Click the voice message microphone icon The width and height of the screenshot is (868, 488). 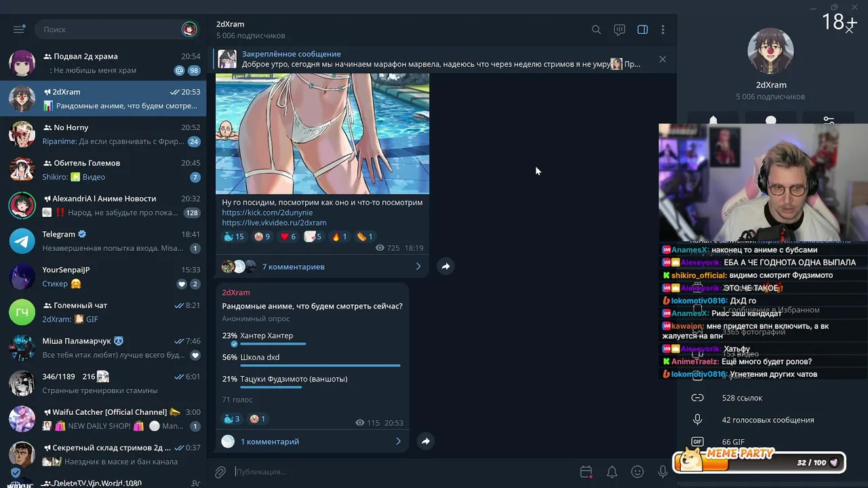coord(663,472)
